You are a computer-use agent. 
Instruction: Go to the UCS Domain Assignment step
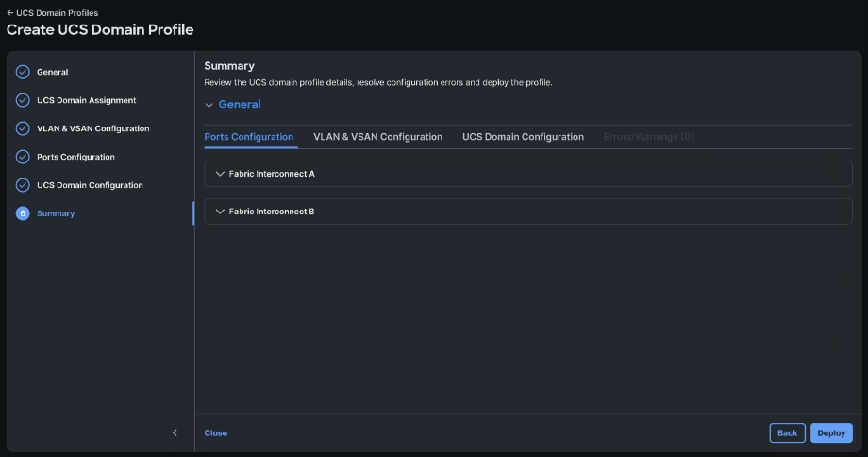(87, 100)
